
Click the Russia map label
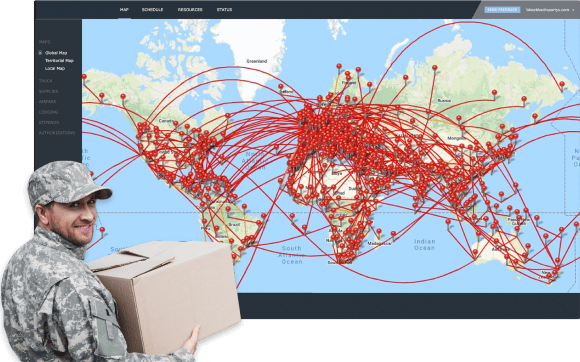point(444,100)
